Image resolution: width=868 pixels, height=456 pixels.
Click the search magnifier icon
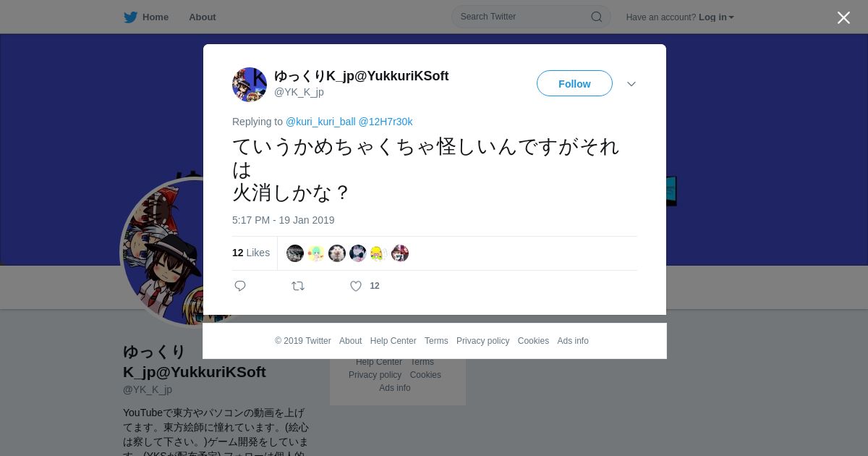point(597,17)
